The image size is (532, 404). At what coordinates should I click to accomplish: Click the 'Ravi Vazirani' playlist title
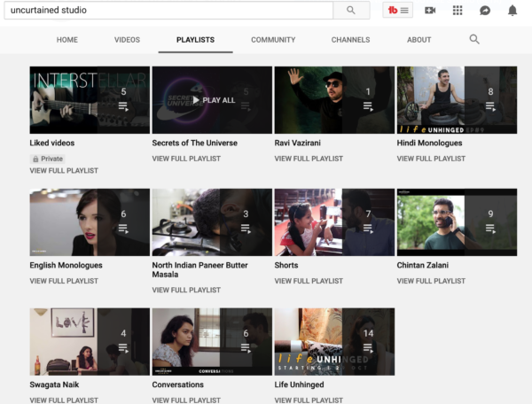coord(298,143)
